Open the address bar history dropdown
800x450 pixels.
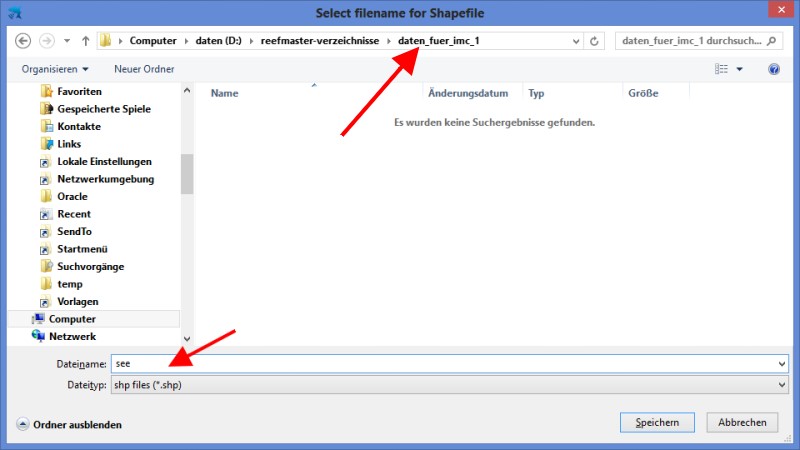point(575,42)
